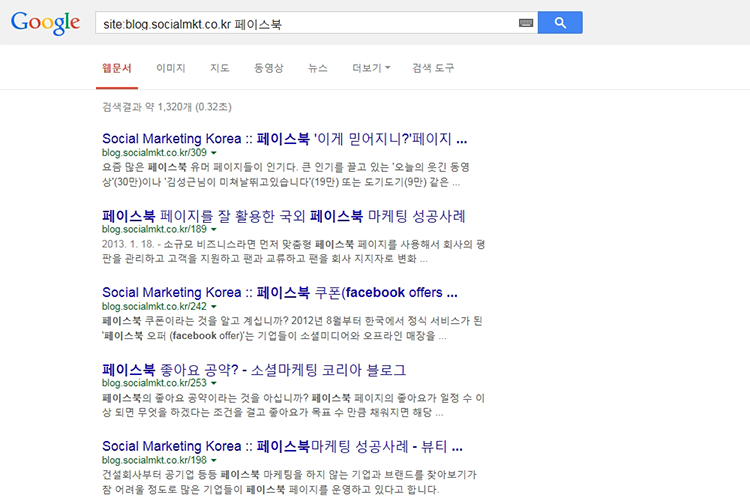
Task: Click snippet dated 2013. 1. 18.
Action: point(294,251)
